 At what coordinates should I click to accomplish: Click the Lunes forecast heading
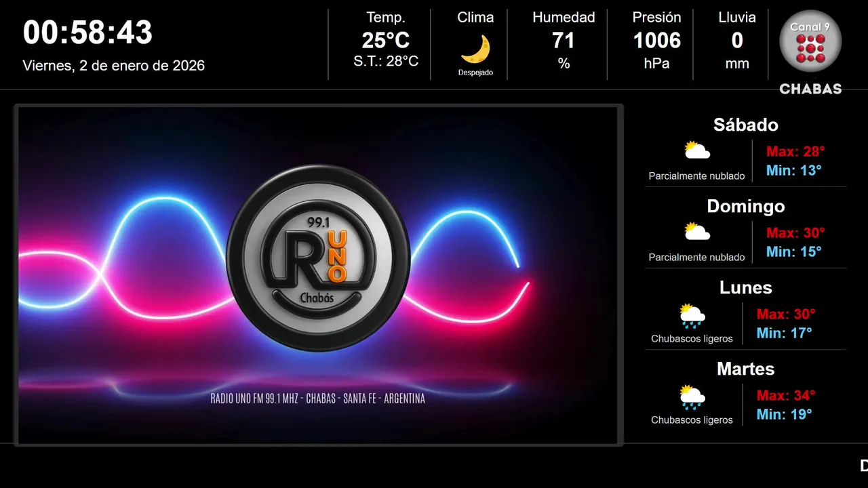[x=746, y=287]
